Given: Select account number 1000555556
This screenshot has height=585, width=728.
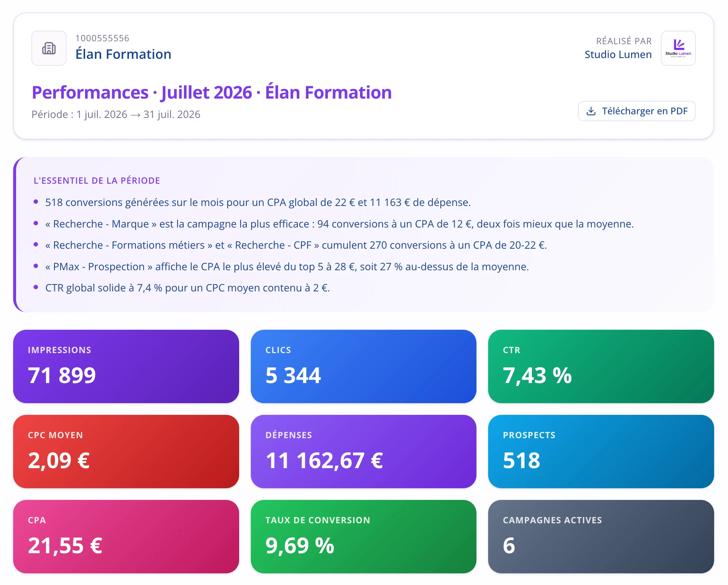Looking at the screenshot, I should coord(102,38).
